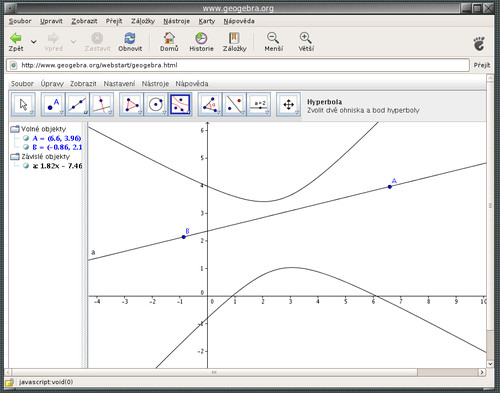Choose the Line through two points tool
Image resolution: width=500 pixels, height=393 pixels.
tap(78, 104)
